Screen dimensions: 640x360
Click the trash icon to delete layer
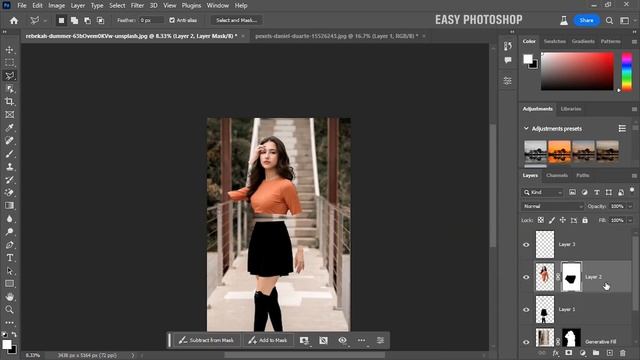pos(623,353)
